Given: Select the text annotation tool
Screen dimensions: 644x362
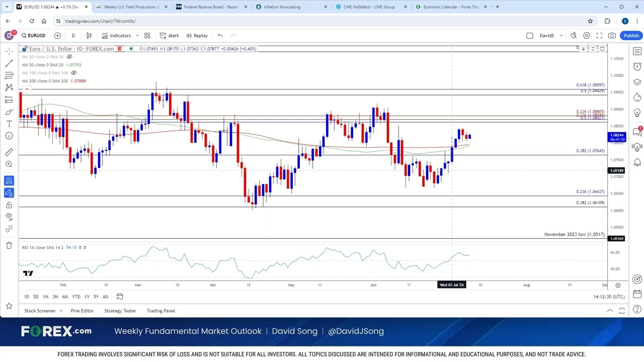Looking at the screenshot, I should point(9,124).
